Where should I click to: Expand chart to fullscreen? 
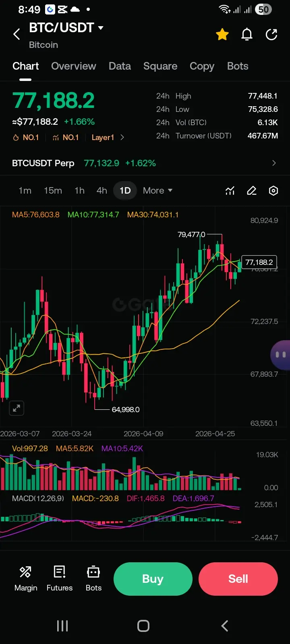point(17,408)
